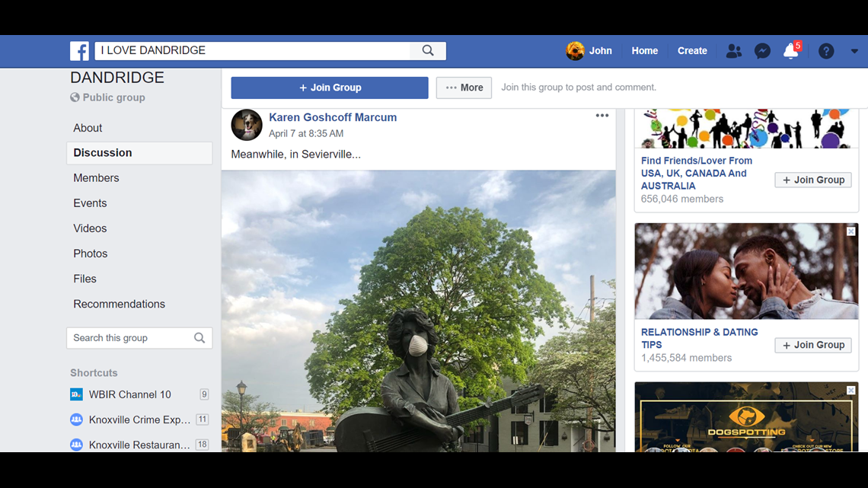Screen dimensions: 868x488
Task: Click the Knoxville Crime count badge 11
Action: point(202,419)
